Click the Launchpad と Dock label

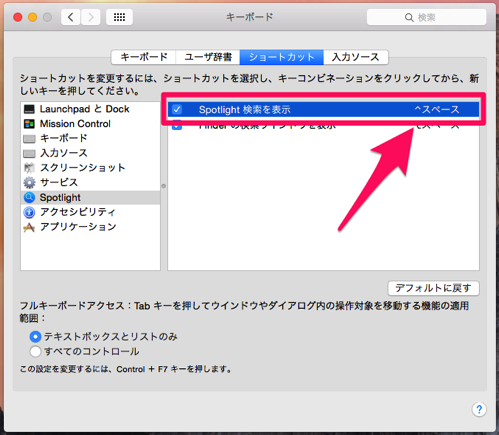pos(85,109)
